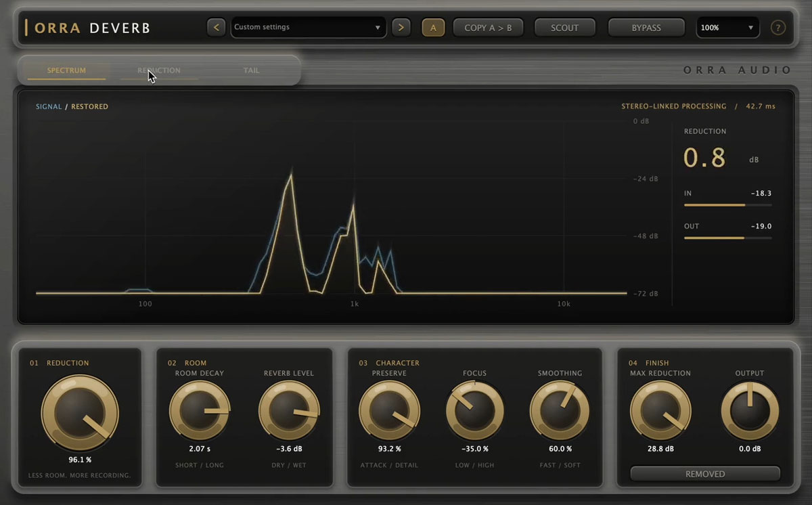This screenshot has height=505, width=812.
Task: Open the help question mark icon
Action: (x=778, y=28)
